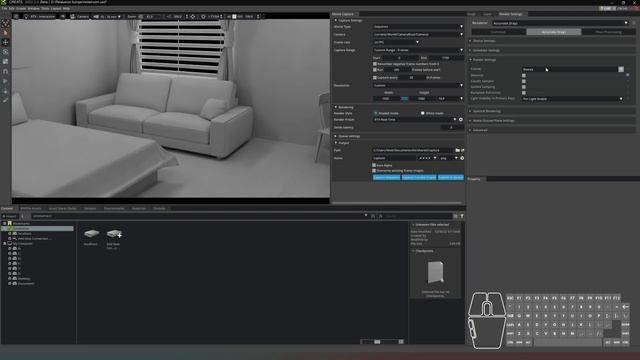Click the bookmark icon in Content path bar

(373, 216)
